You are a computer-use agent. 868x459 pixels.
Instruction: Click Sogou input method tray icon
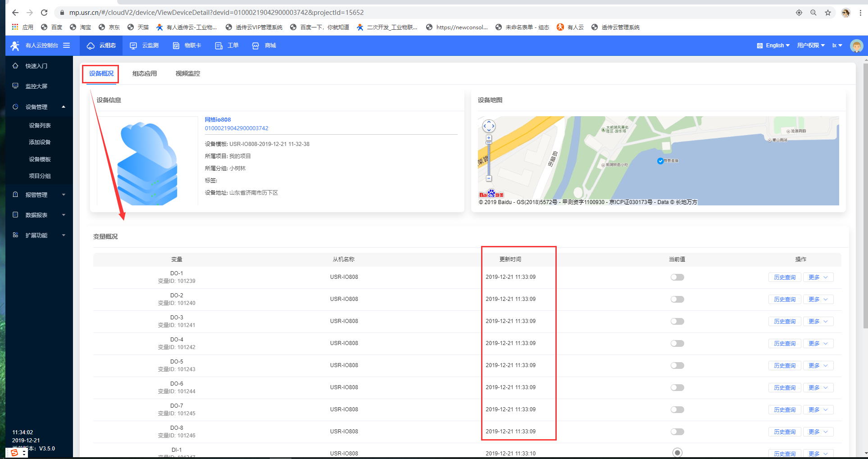(14, 453)
